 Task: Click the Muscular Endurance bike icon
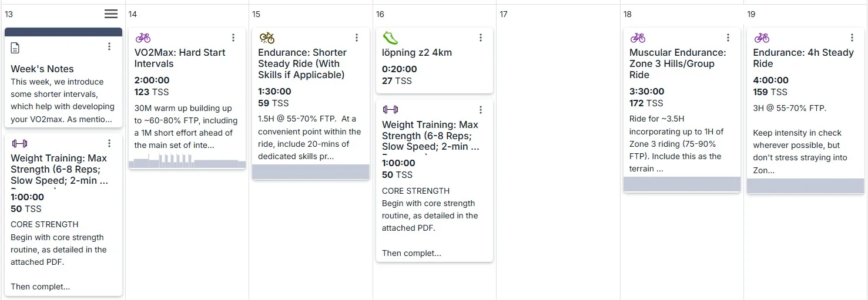[638, 38]
